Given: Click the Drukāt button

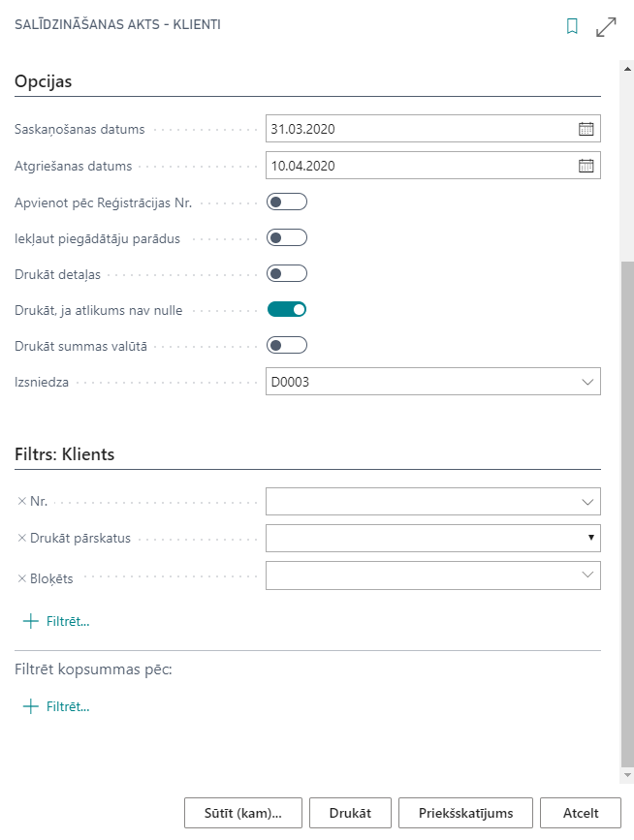Looking at the screenshot, I should tap(350, 813).
